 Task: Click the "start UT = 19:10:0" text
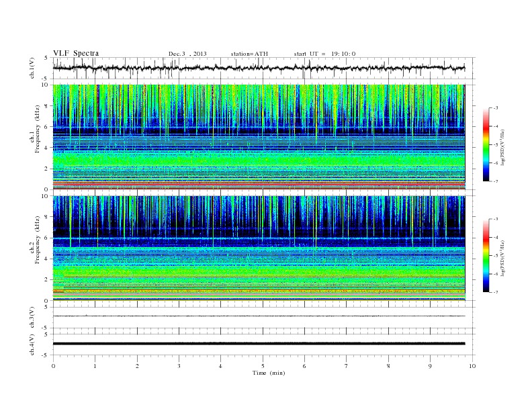pyautogui.click(x=324, y=54)
